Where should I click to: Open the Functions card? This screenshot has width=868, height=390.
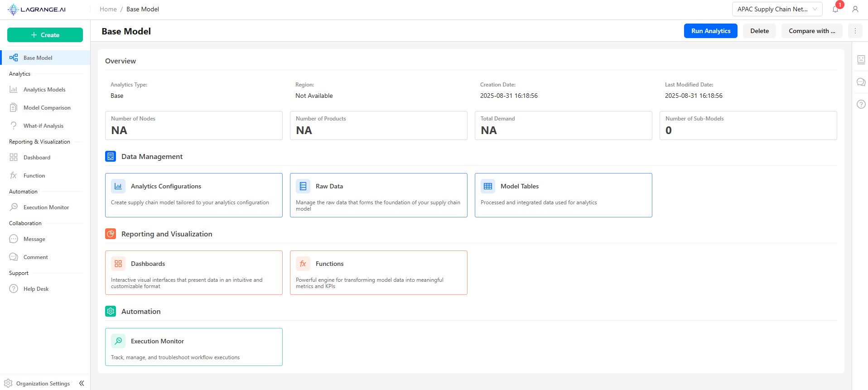[378, 273]
